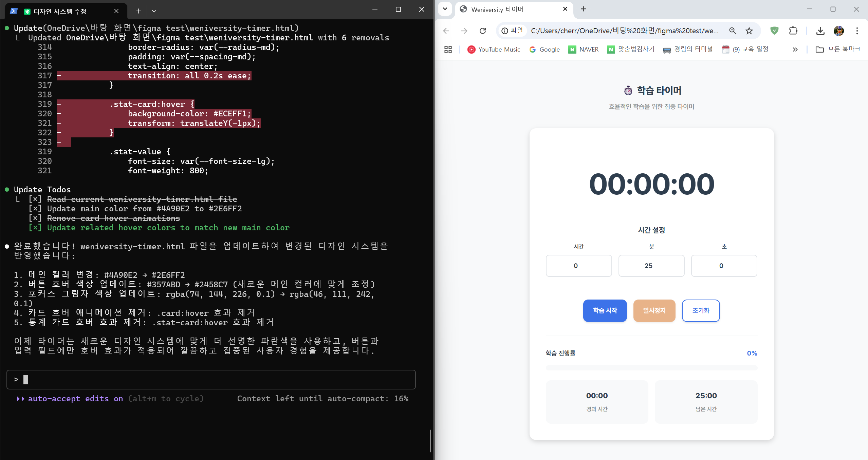This screenshot has height=460, width=868.
Task: Add a new terminal tab with plus
Action: coord(138,11)
